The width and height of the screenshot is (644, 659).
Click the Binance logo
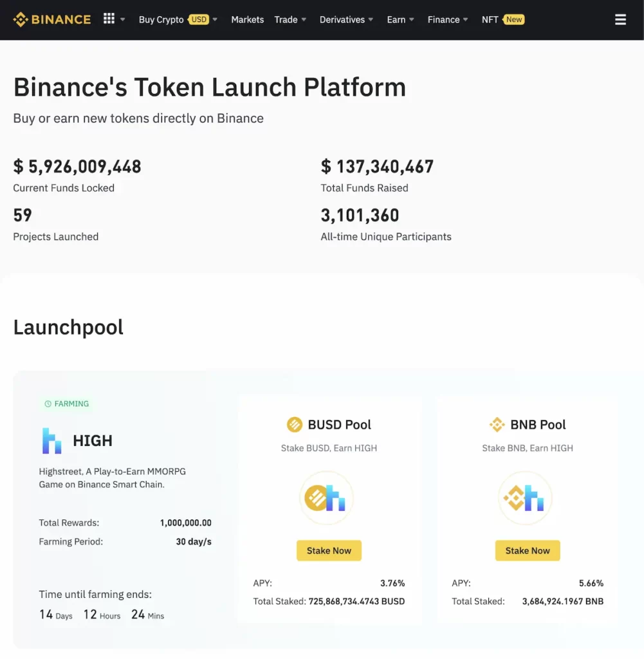click(51, 19)
